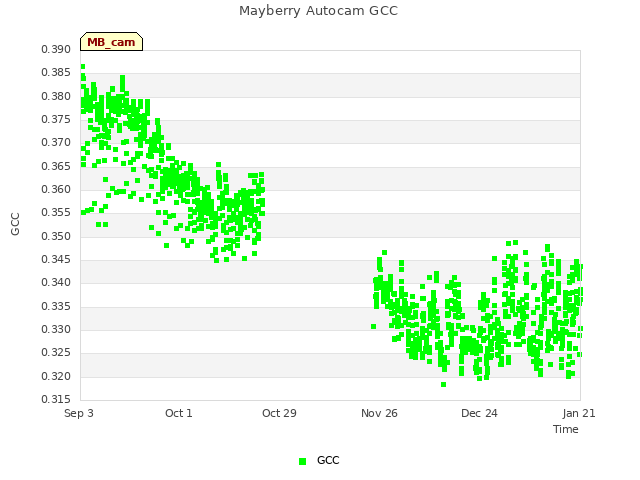640x480 pixels.
Task: Click the Oct 29 axis label
Action: (279, 413)
